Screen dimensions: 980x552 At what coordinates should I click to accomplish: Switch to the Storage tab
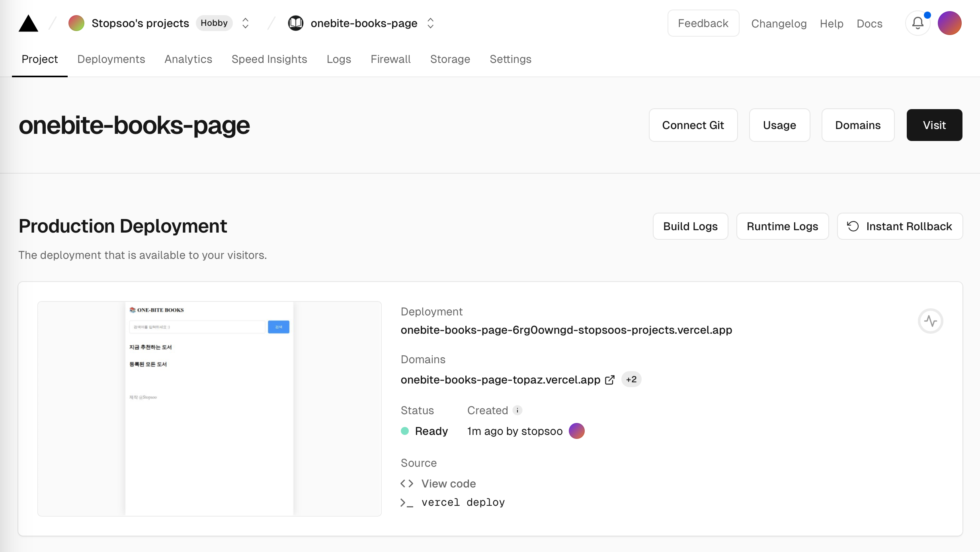[x=450, y=59]
